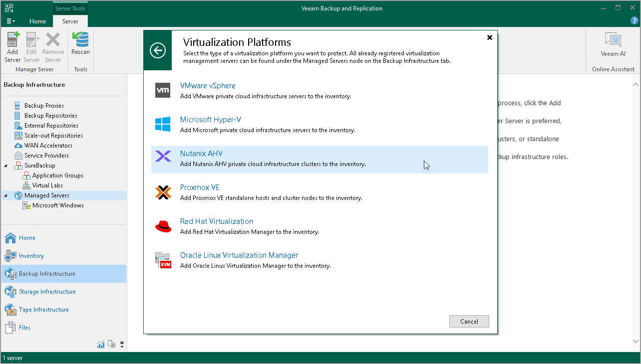
Task: Select Backup Repositories in the tree
Action: 50,116
